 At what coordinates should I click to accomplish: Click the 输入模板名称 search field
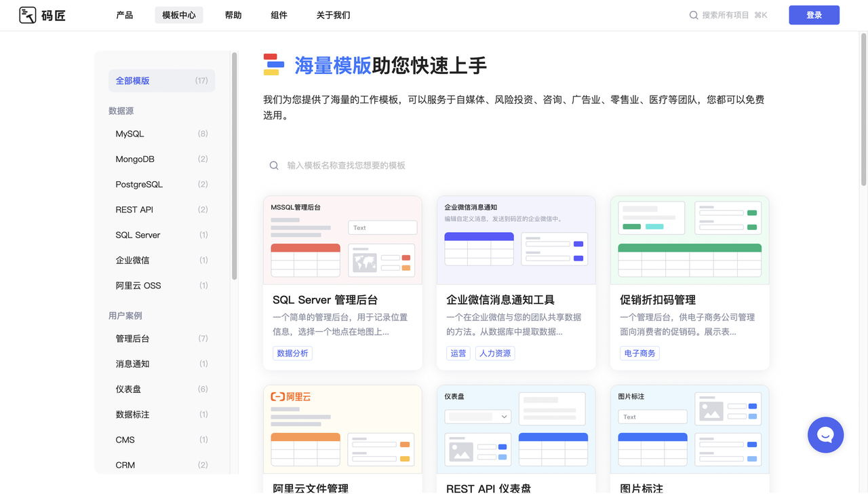516,166
